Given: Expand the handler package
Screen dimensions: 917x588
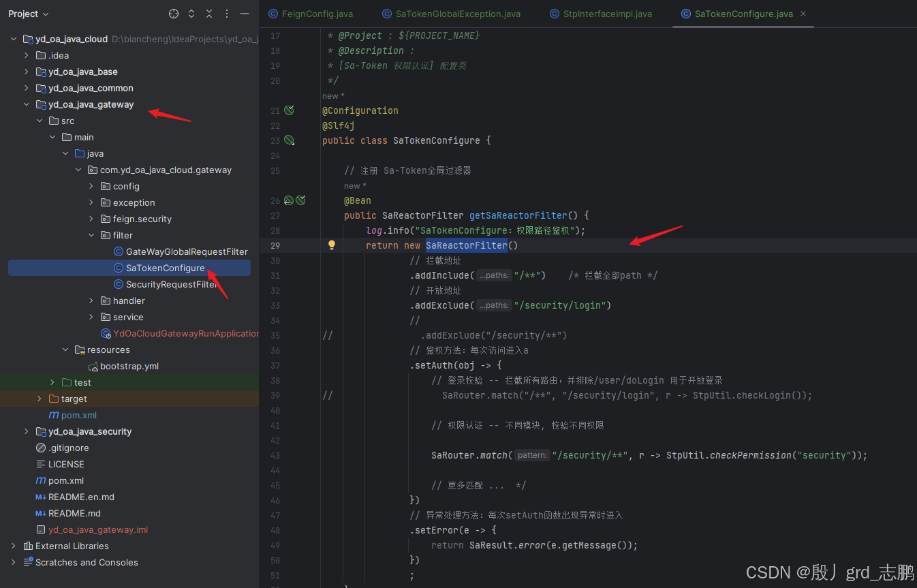Looking at the screenshot, I should click(91, 300).
